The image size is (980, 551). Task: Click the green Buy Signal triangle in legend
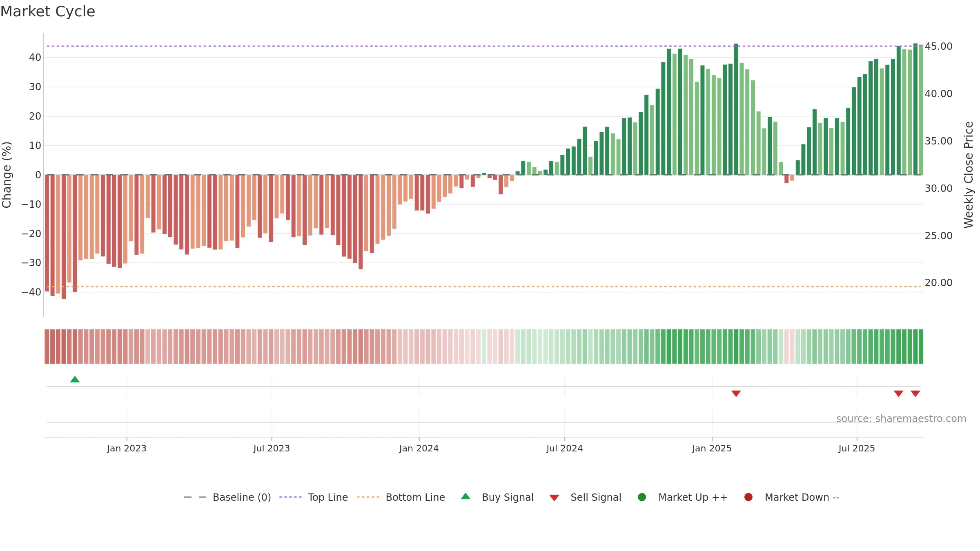click(465, 496)
